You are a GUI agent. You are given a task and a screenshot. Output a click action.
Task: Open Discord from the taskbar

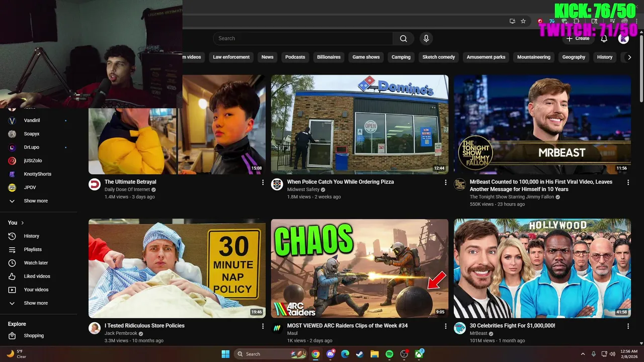(330, 354)
